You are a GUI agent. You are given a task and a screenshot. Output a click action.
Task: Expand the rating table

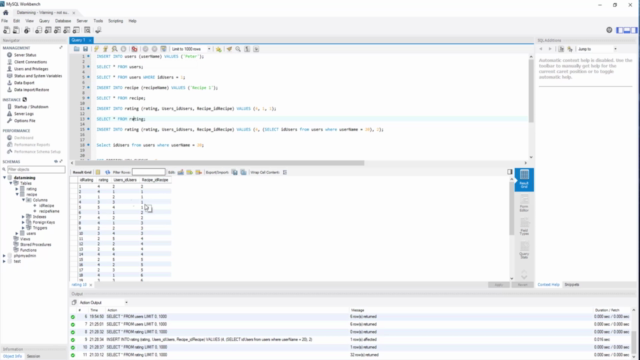tap(17, 189)
